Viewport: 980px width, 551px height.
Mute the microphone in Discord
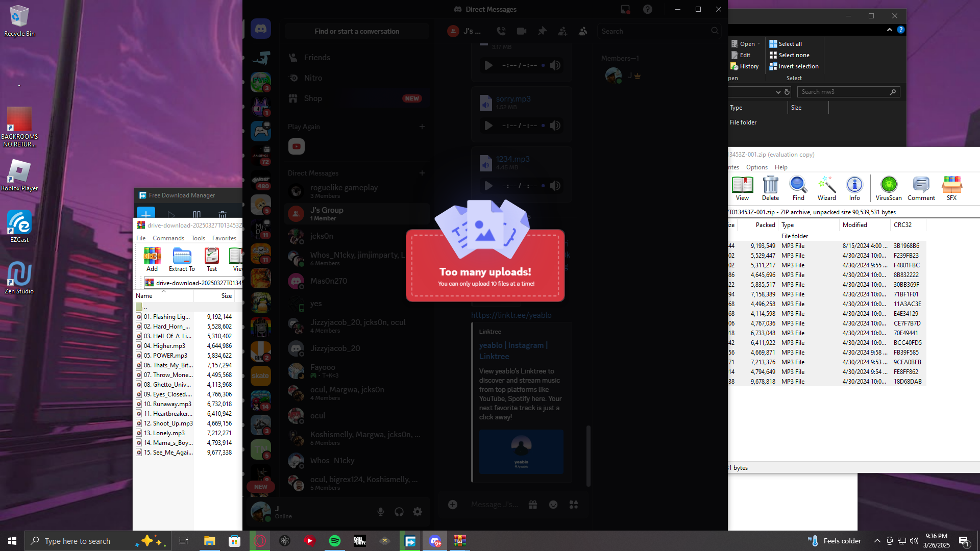click(x=381, y=512)
